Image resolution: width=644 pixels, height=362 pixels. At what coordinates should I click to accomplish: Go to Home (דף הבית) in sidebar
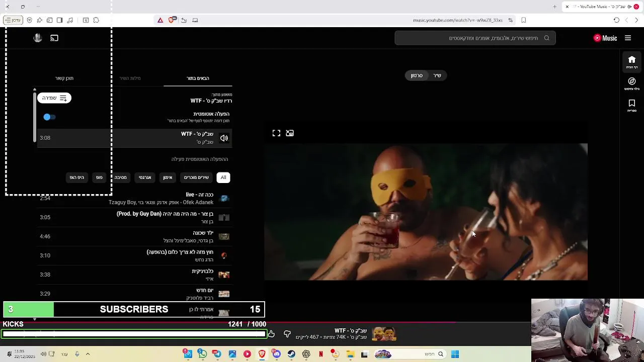(x=632, y=62)
